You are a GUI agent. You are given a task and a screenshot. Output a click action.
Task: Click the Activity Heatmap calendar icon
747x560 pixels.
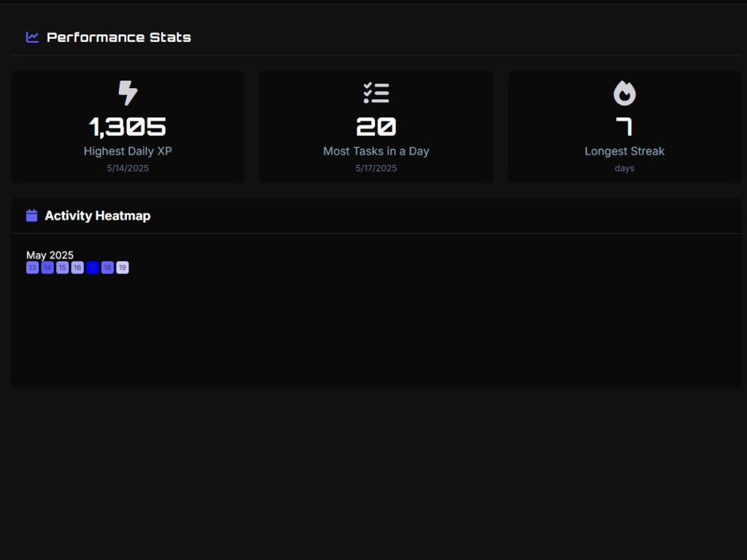coord(31,215)
